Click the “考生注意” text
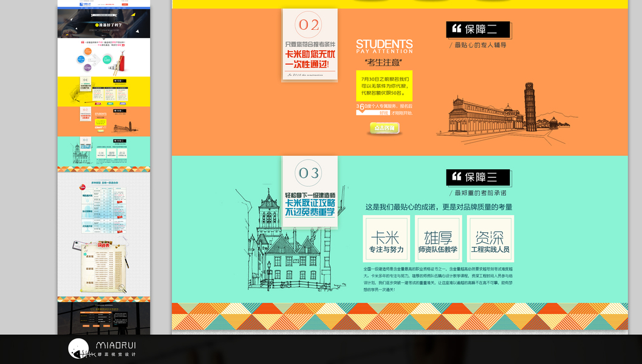642x364 pixels. click(383, 62)
